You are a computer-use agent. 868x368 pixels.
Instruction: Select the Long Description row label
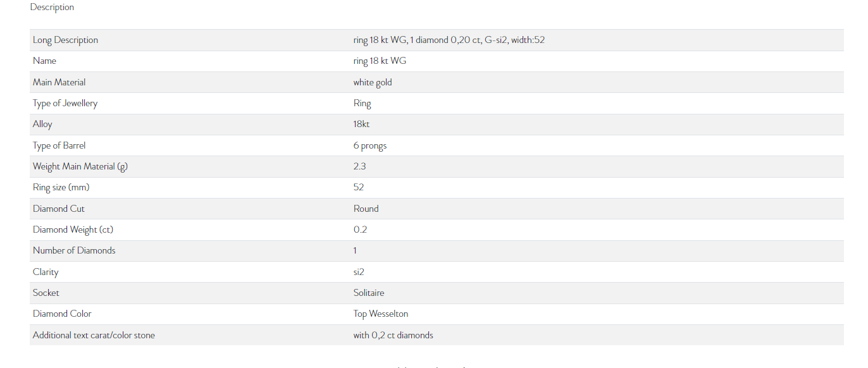65,40
